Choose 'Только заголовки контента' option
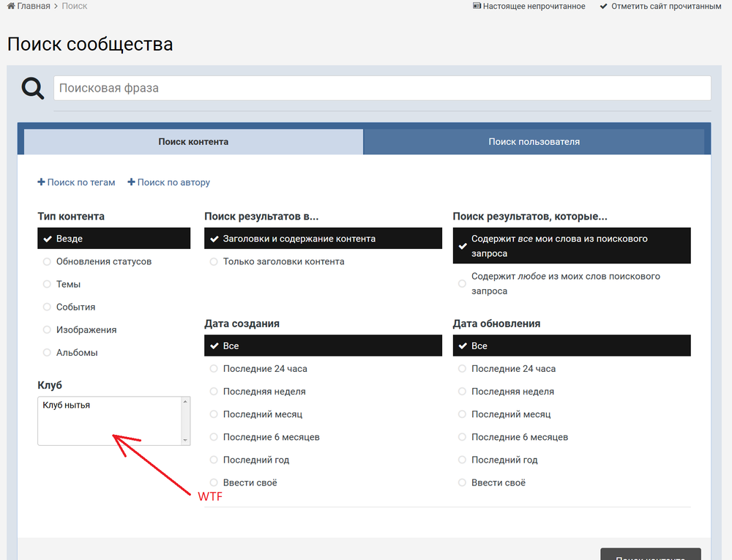Screen dimensions: 732x560 tap(283, 261)
